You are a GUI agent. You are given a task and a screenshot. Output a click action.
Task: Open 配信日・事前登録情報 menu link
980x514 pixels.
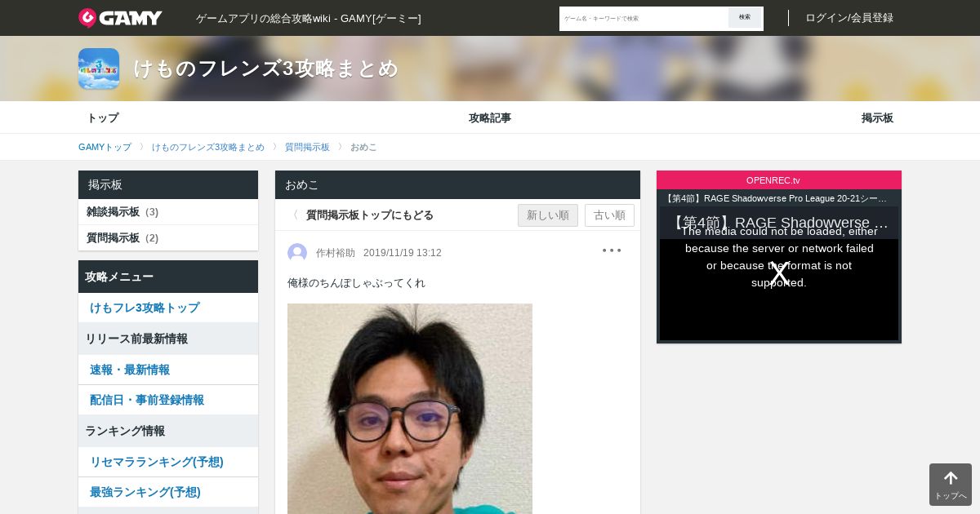[168, 400]
